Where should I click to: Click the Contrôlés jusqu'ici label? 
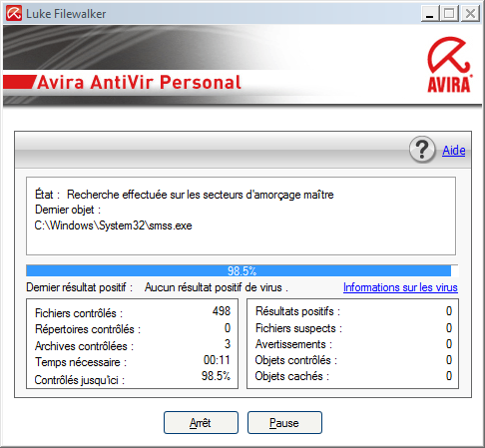(79, 380)
